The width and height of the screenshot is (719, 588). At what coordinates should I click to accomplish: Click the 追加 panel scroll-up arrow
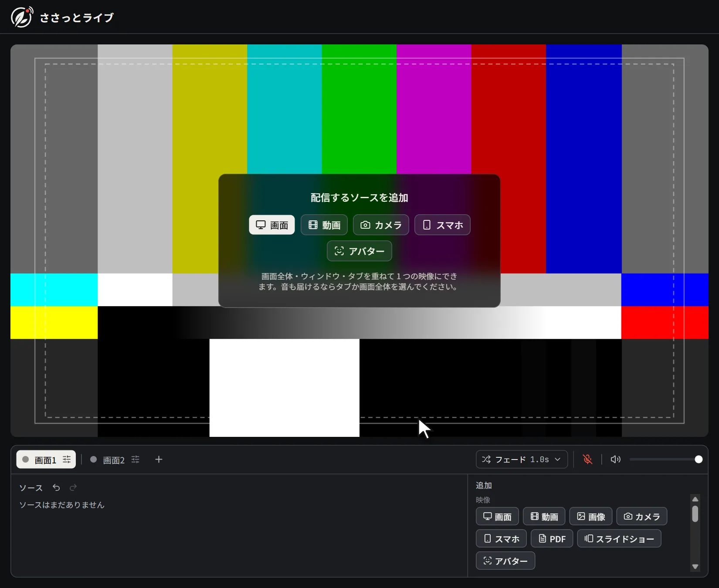click(x=695, y=499)
